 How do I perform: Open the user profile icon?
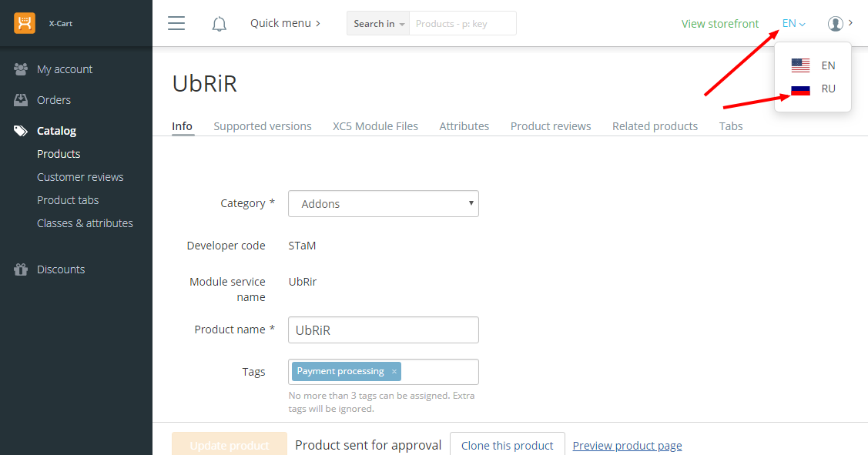point(836,24)
